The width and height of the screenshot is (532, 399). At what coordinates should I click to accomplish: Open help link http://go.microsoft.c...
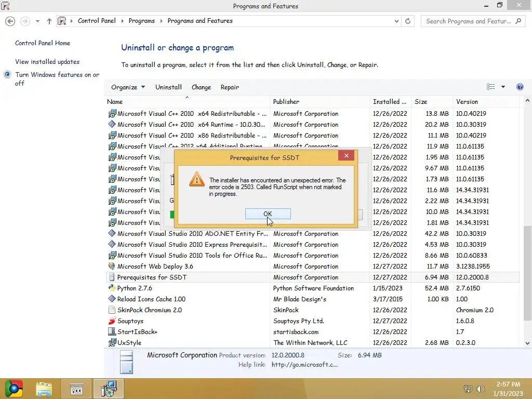tap(304, 364)
